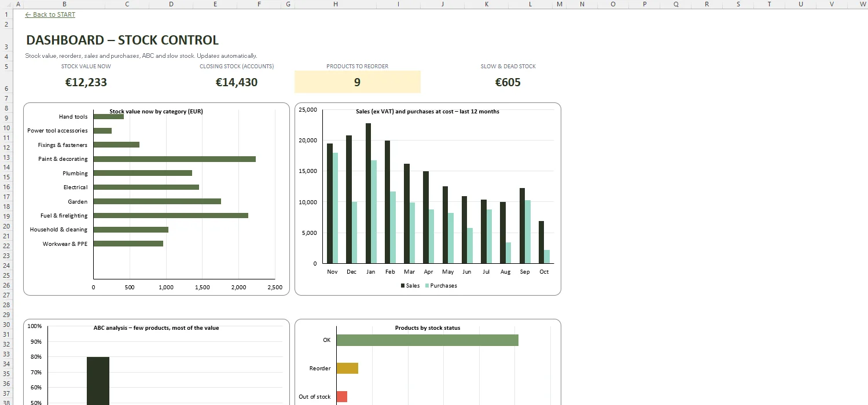Click the Out of stock status bar
Screen dimensions: 868x405
tap(341, 396)
